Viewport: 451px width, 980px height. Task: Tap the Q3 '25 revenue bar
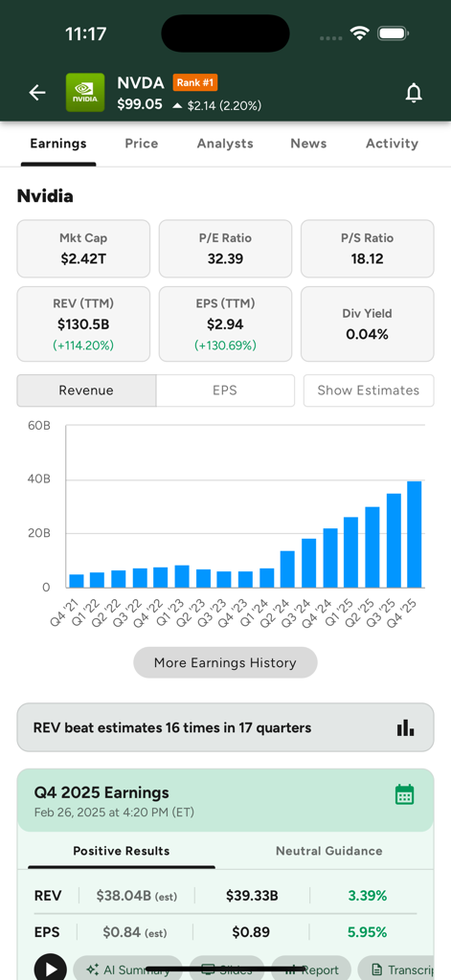(x=394, y=541)
